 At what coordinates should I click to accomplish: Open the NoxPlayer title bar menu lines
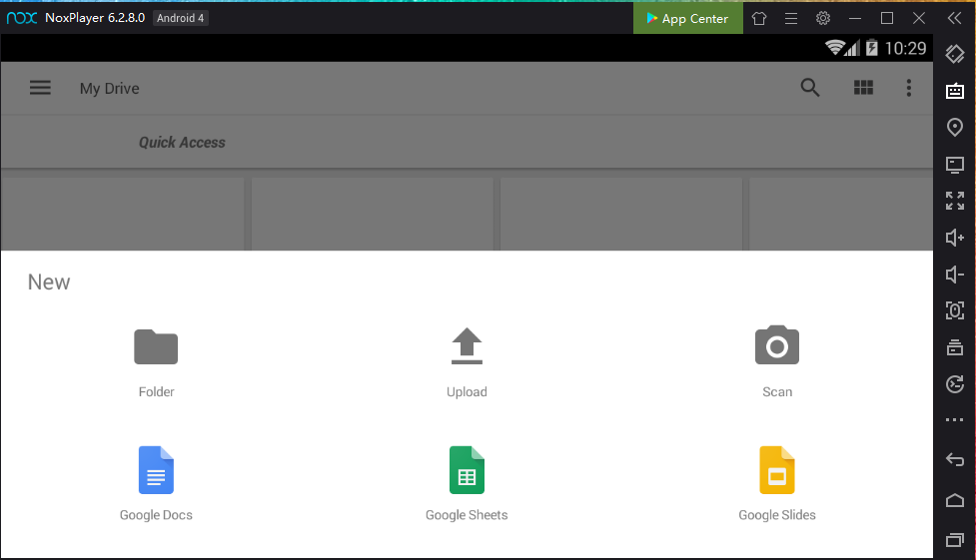[791, 18]
